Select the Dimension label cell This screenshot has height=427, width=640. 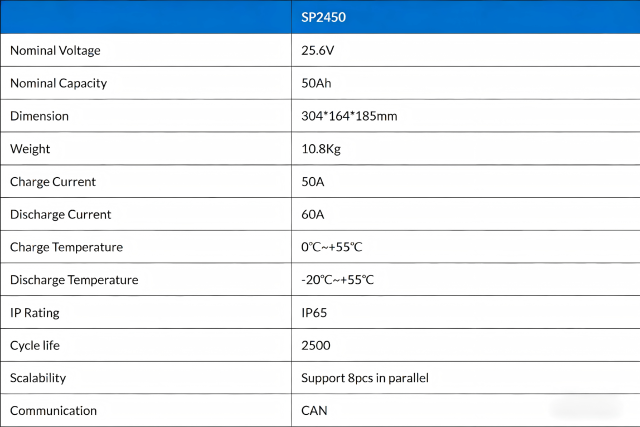(x=39, y=116)
